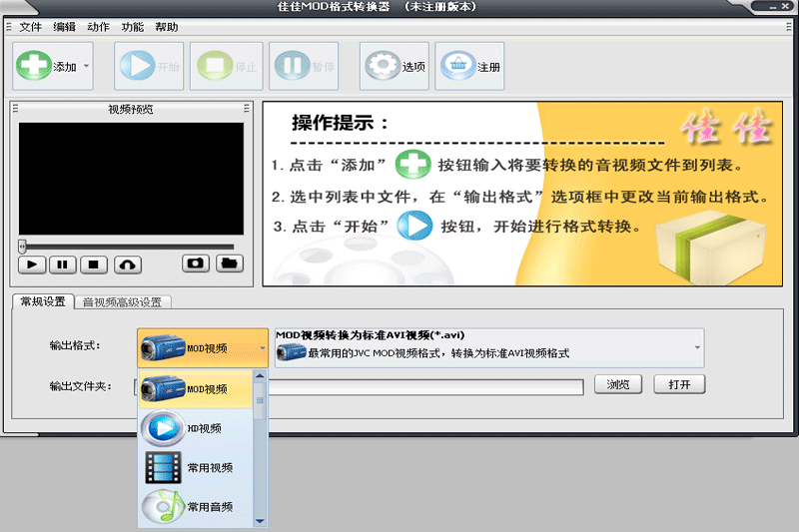Click the black video preview area
The image size is (799, 532).
point(131,179)
